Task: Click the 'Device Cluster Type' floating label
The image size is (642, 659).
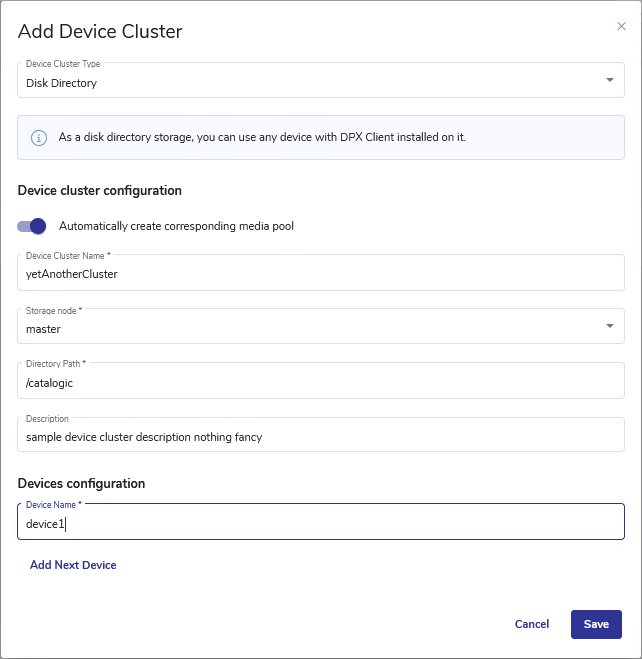Action: pyautogui.click(x=63, y=64)
